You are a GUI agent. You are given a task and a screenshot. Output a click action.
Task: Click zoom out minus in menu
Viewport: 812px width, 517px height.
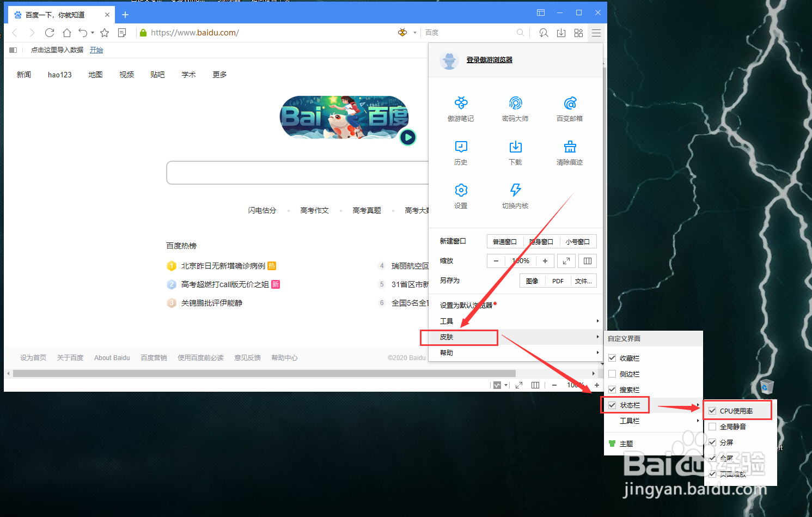(496, 261)
